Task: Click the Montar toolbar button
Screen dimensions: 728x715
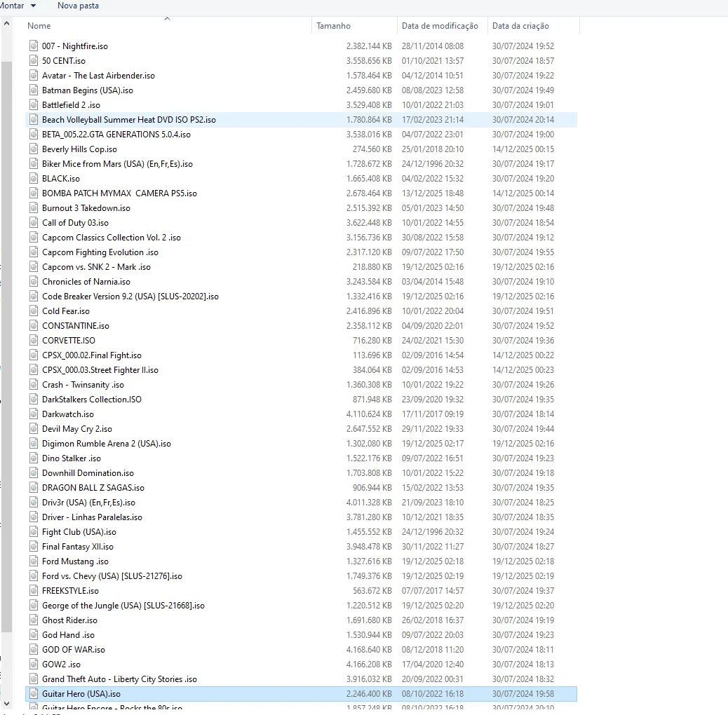Action: (12, 6)
